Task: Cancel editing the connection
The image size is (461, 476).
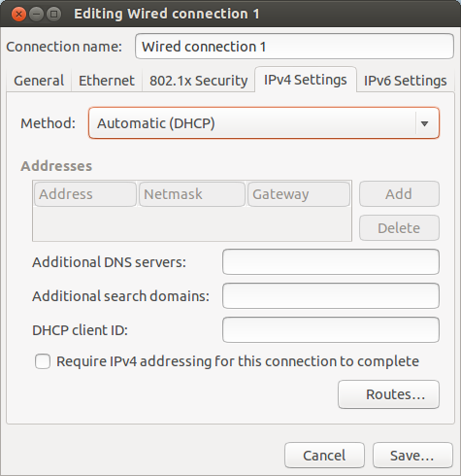Action: [x=324, y=456]
